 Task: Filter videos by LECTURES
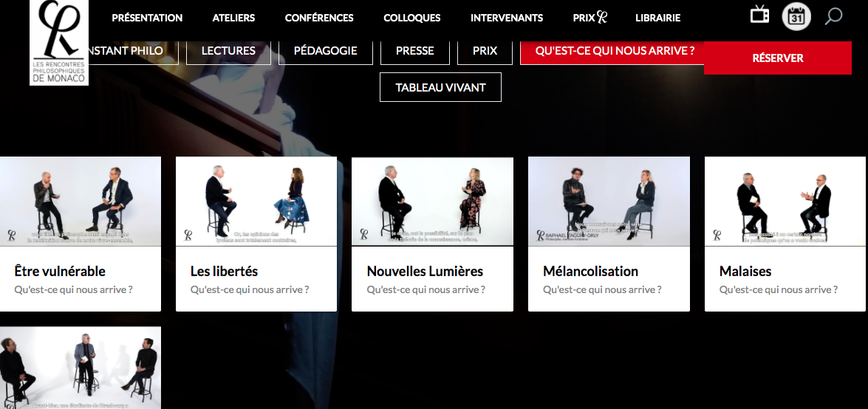pos(228,51)
